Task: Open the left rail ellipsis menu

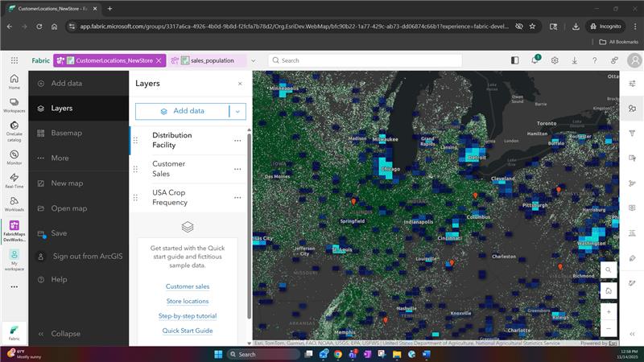Action: 14,287
